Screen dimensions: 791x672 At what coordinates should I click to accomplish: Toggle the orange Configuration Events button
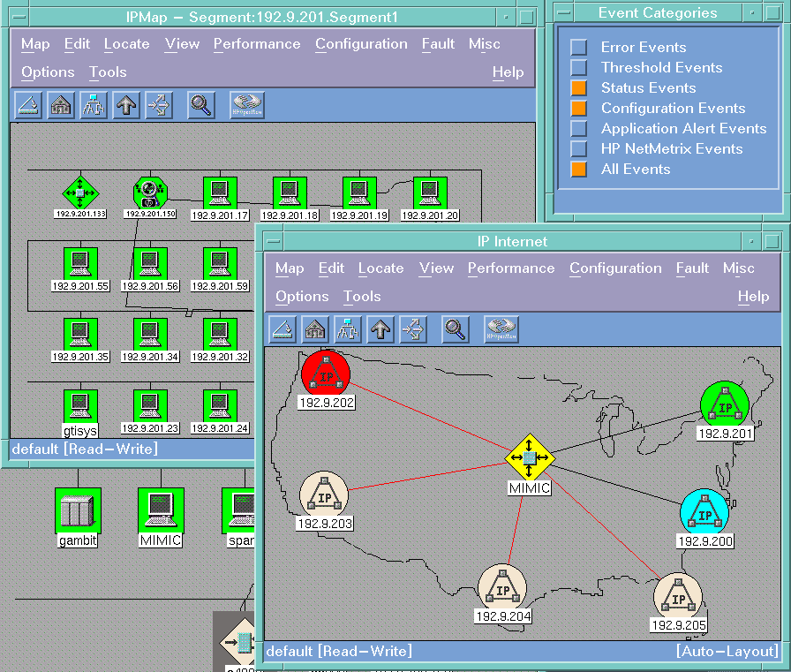point(578,108)
